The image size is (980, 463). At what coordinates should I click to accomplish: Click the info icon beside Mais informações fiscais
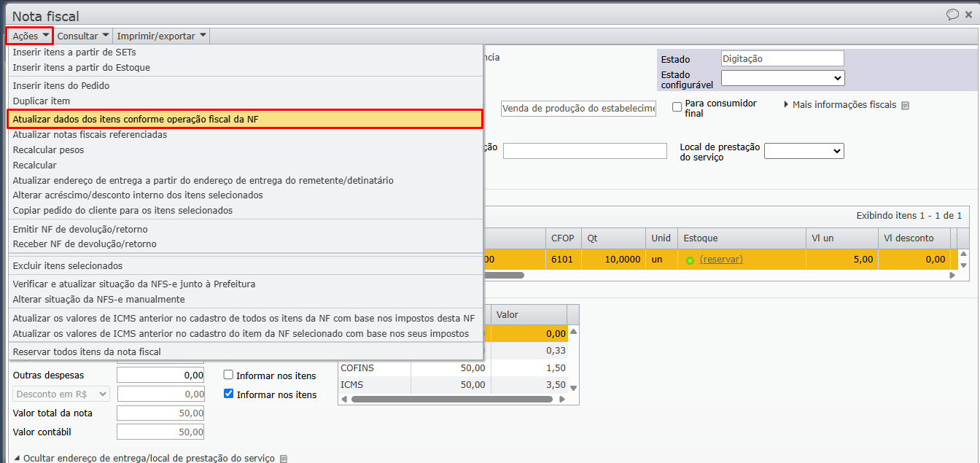pyautogui.click(x=906, y=106)
